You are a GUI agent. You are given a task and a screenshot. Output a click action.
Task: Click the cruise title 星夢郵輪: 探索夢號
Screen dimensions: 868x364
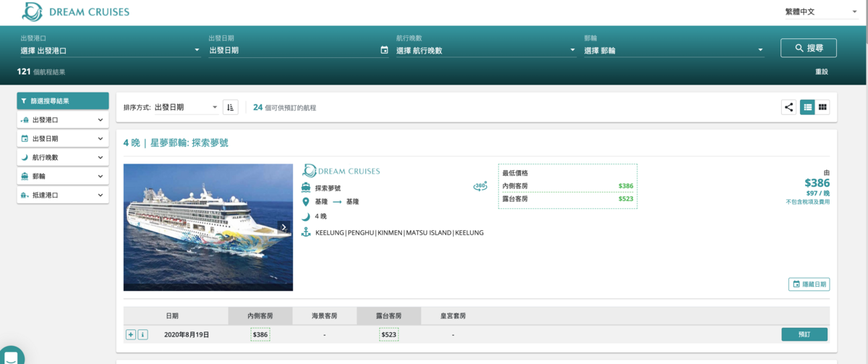tap(176, 143)
